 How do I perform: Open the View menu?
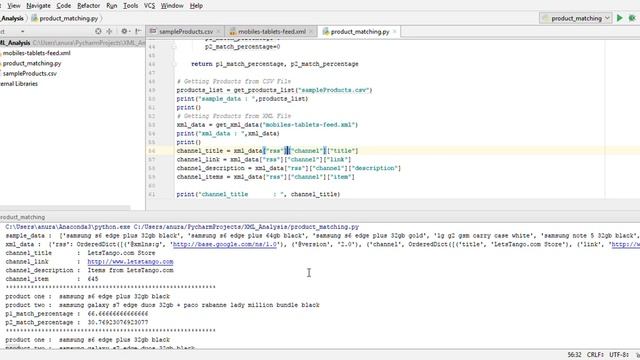[13, 6]
